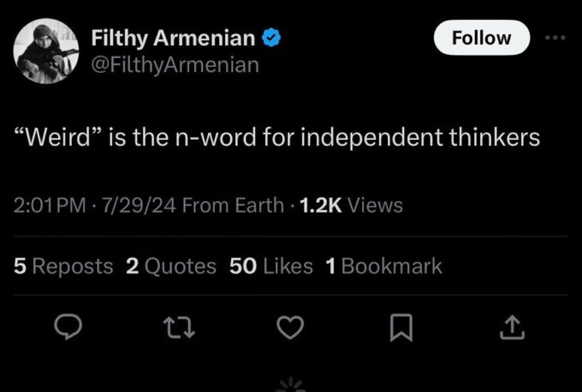Click the Filthy Armenian display name

click(x=172, y=38)
